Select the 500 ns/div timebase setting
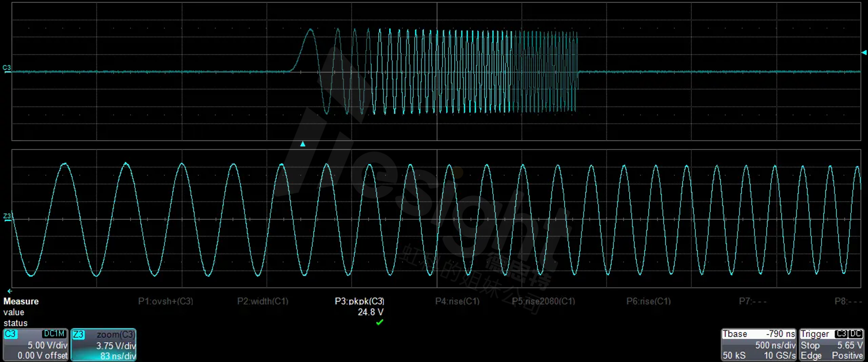Image resolution: width=868 pixels, height=362 pixels. pos(775,345)
